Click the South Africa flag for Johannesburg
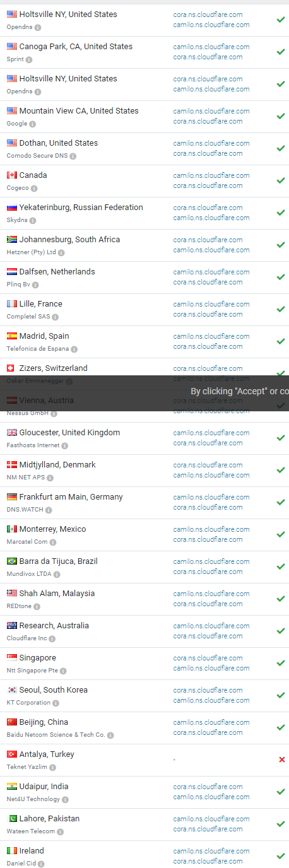Viewport: 289px width, 868px height. (12, 240)
